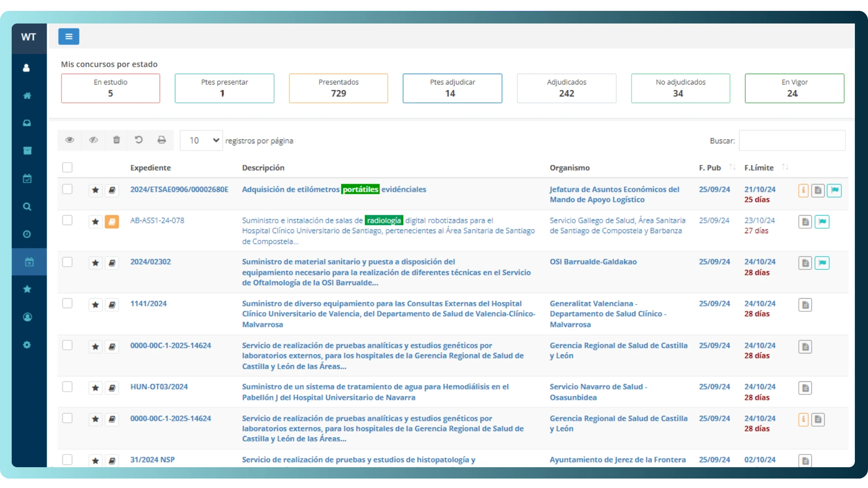Select the Presentados status card
Viewport: 868px width, 488px height.
point(339,88)
